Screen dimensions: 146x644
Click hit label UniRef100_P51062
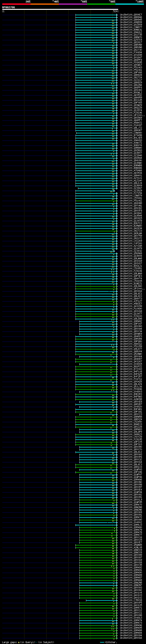pyautogui.click(x=131, y=201)
